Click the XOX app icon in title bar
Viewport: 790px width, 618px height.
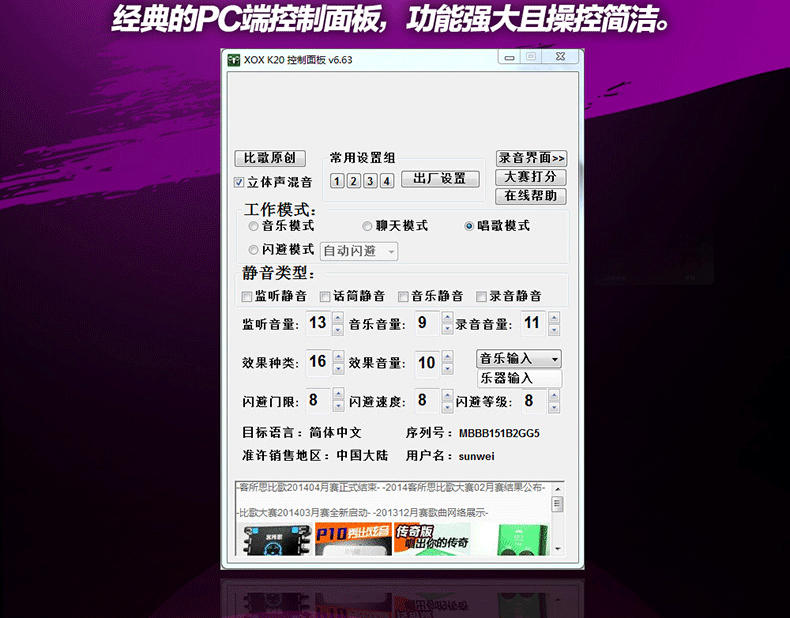coord(233,59)
